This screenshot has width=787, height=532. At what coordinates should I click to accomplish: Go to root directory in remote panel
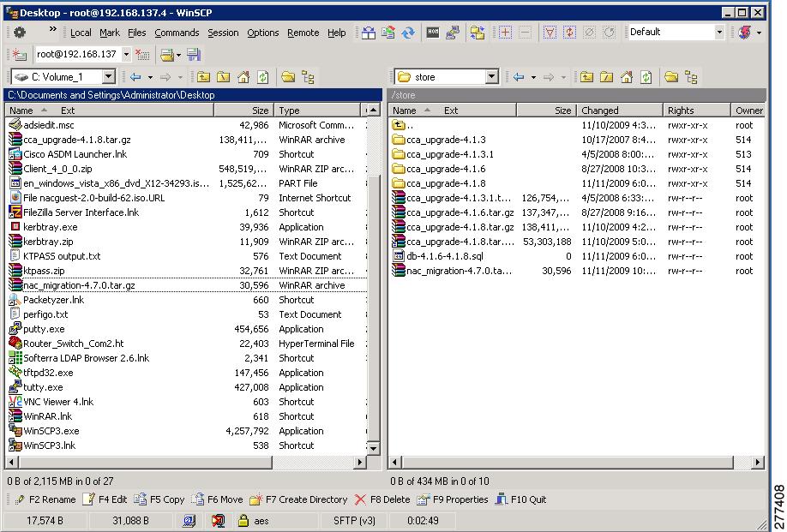[x=606, y=77]
